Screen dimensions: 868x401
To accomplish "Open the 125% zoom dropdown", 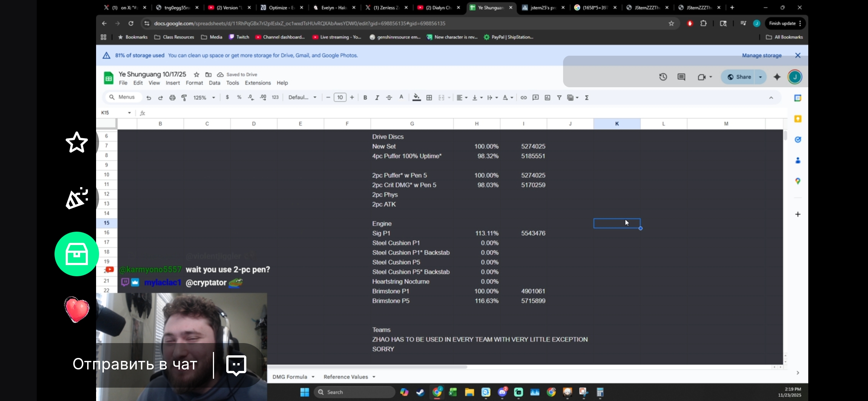I will tap(204, 98).
